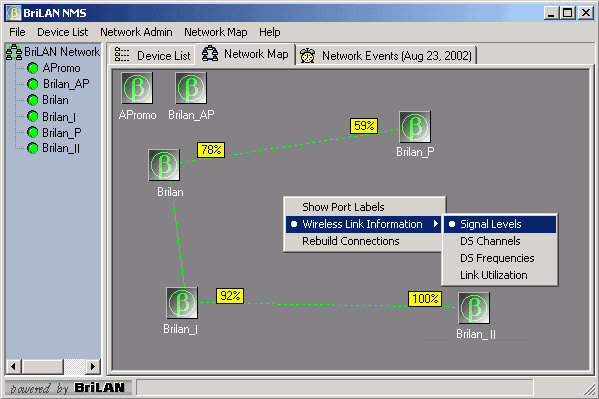This screenshot has width=599, height=399.
Task: Open the Network Admin menu
Action: point(136,32)
